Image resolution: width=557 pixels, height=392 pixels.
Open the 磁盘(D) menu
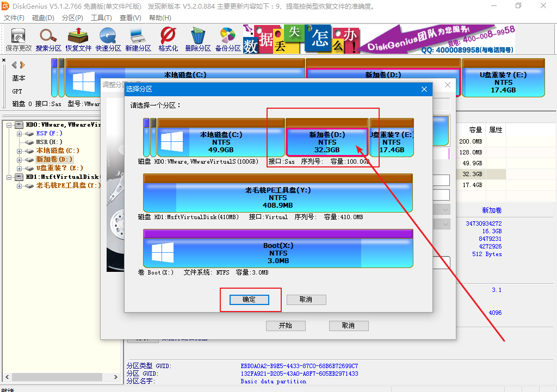43,18
